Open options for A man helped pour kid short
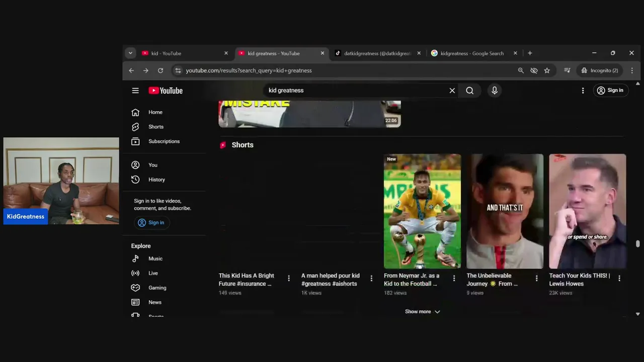Image resolution: width=644 pixels, height=362 pixels. coord(371,278)
